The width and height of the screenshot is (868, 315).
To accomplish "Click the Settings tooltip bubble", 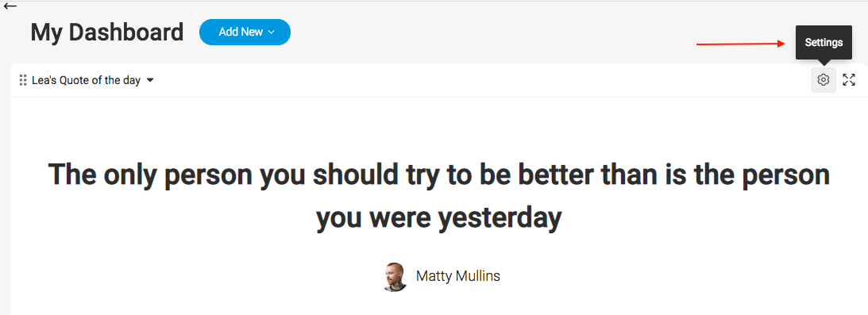I will [x=824, y=43].
